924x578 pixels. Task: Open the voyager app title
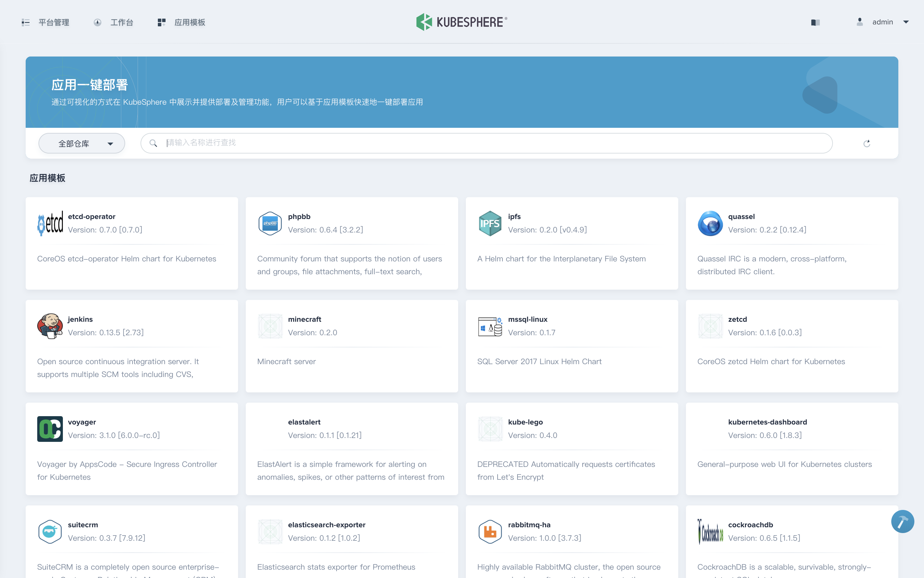[x=82, y=422]
